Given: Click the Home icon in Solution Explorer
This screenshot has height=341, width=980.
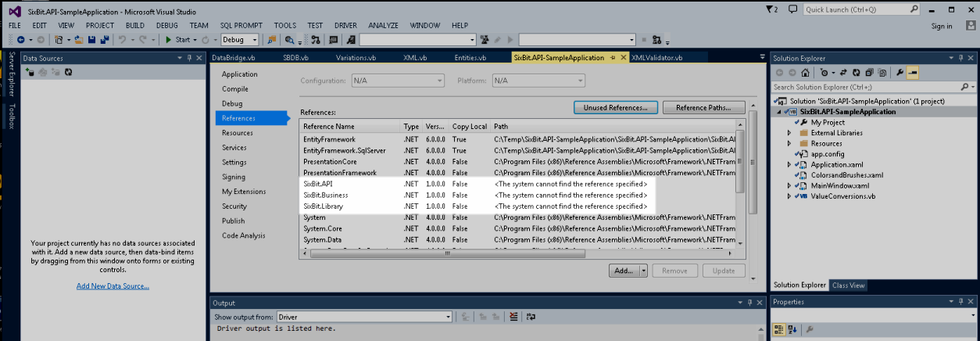Looking at the screenshot, I should pyautogui.click(x=806, y=73).
